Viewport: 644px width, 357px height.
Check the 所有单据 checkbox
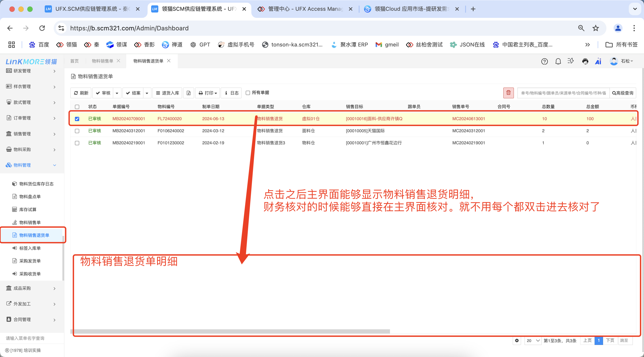[248, 93]
